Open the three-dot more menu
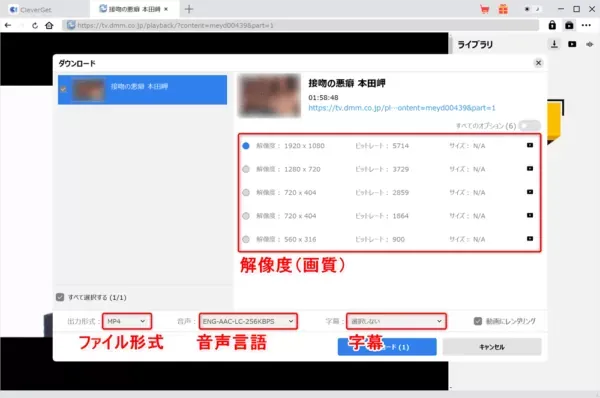This screenshot has width=600, height=398. click(x=586, y=25)
